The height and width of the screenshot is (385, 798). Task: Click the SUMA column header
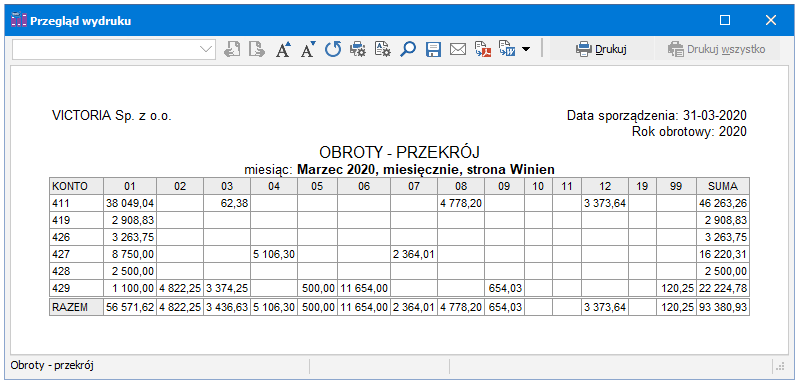pyautogui.click(x=723, y=186)
